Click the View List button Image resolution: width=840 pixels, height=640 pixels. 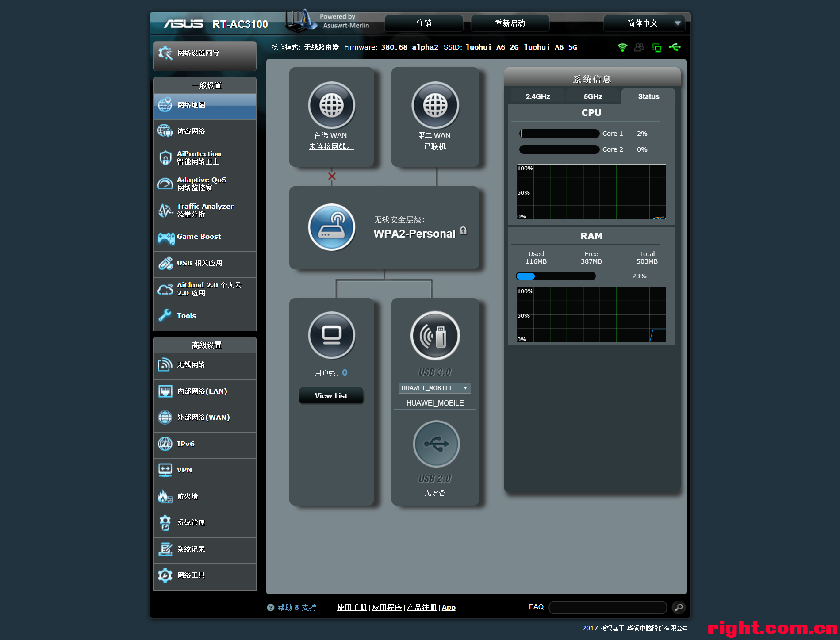(331, 395)
